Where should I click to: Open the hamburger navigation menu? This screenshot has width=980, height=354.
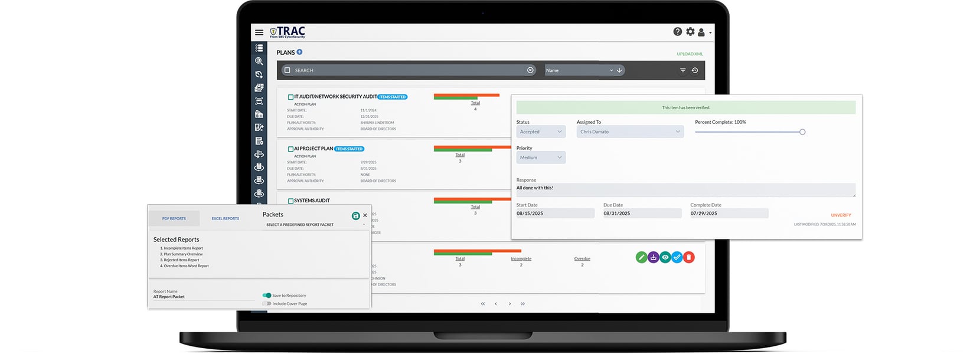coord(259,32)
